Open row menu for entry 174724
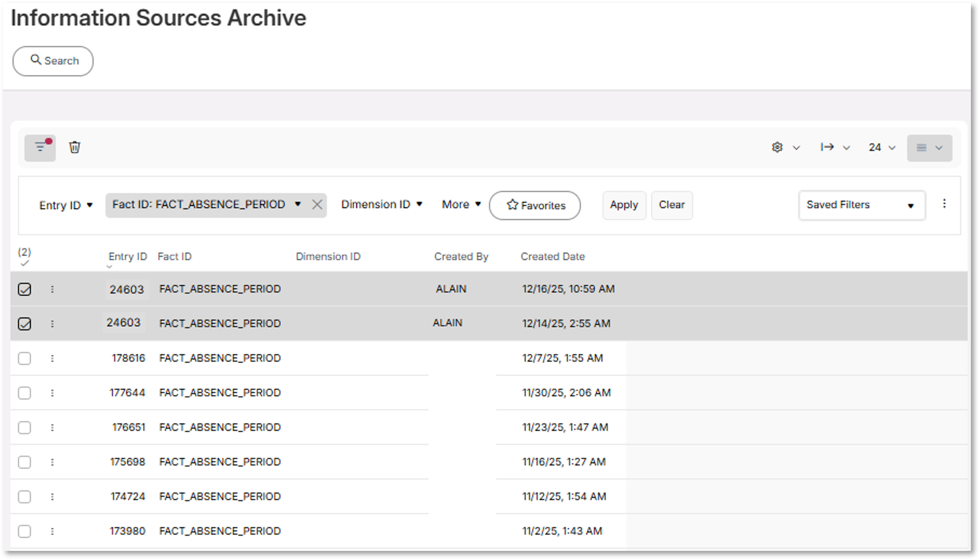Screen dimensions: 980x560 point(52,497)
